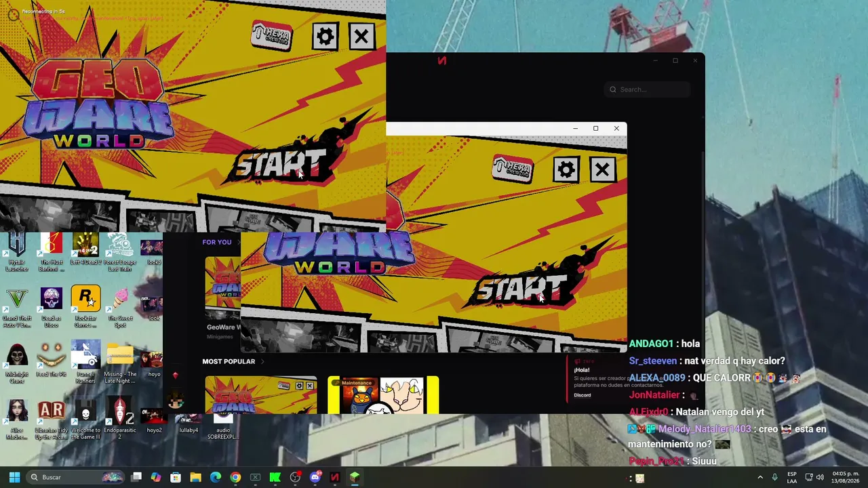Click the Hexa Creators logo in the white-titled window
This screenshot has width=868, height=488.
coord(513,168)
